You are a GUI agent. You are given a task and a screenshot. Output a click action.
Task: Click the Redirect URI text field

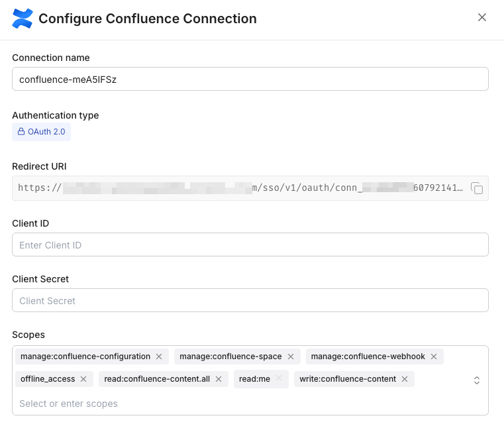click(238, 188)
